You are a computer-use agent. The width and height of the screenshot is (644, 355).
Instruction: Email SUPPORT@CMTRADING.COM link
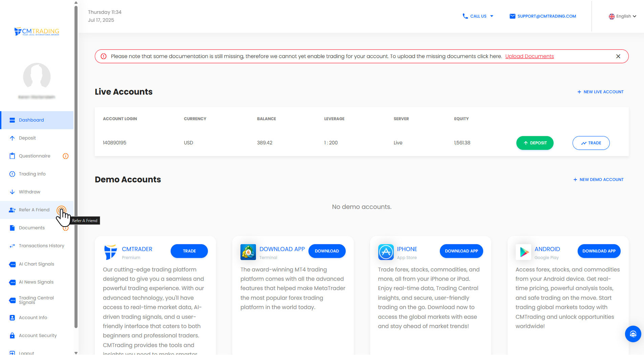tap(546, 16)
